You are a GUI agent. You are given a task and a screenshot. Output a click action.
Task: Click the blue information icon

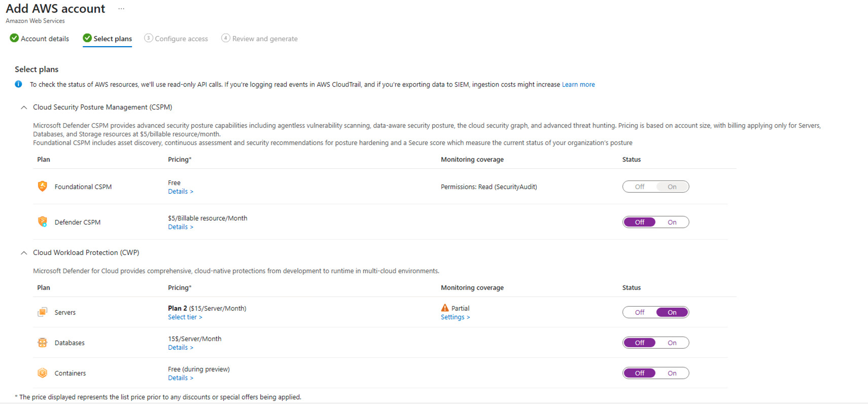pos(18,84)
